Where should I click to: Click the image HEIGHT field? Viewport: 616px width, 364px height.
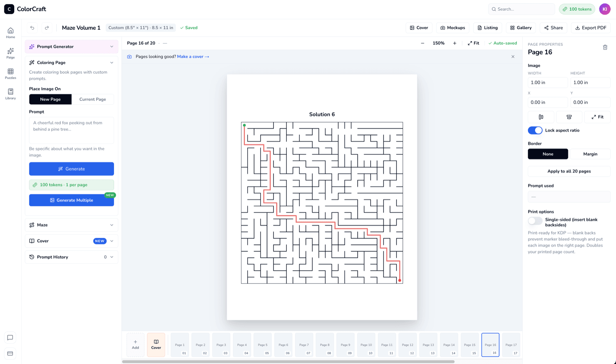point(590,82)
